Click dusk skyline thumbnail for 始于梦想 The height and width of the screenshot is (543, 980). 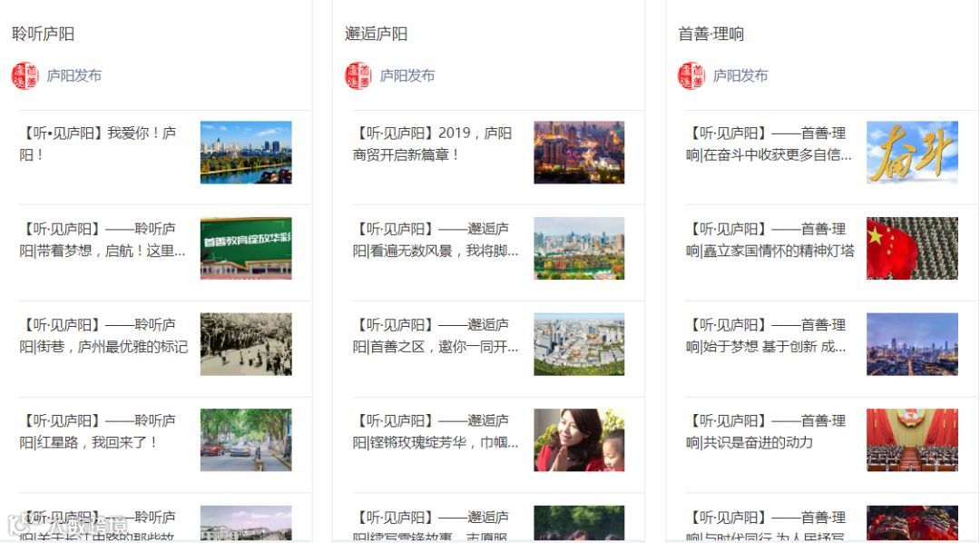[x=912, y=344]
